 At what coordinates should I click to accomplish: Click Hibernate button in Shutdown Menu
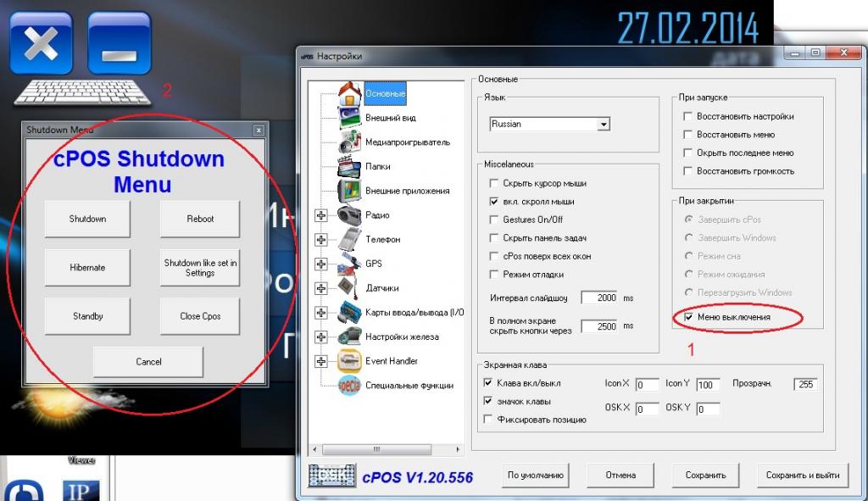click(87, 267)
